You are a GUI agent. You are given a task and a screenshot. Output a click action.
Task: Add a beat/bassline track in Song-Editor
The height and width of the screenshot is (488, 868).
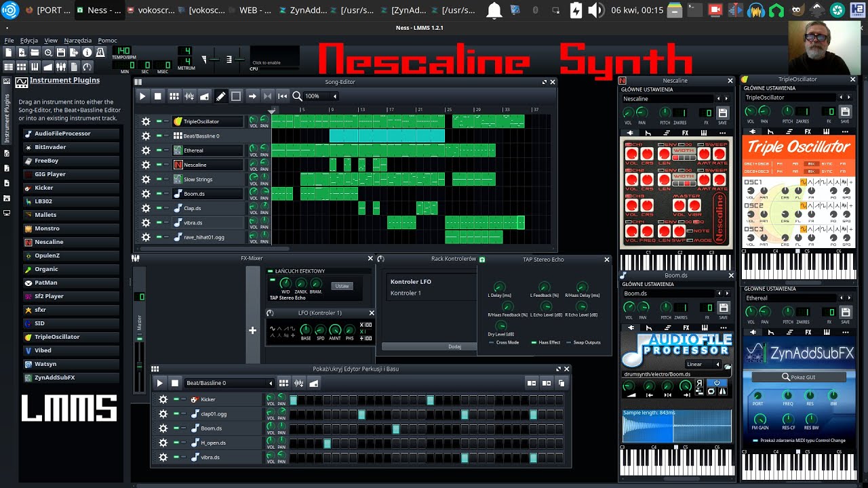(174, 96)
